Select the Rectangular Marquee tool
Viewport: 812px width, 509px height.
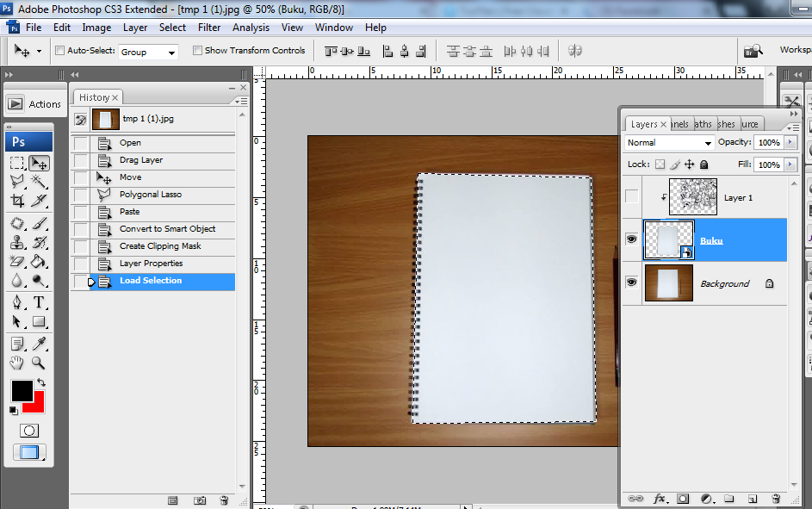tap(17, 163)
